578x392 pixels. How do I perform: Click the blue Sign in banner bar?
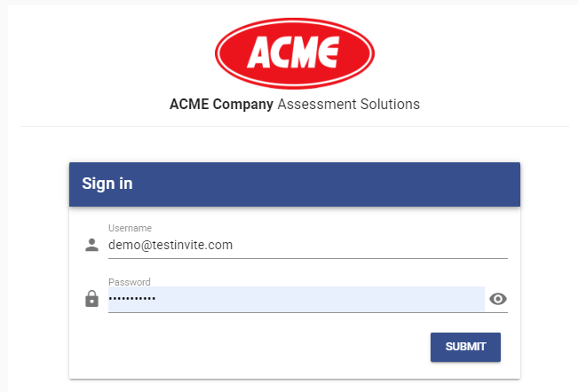tap(295, 184)
